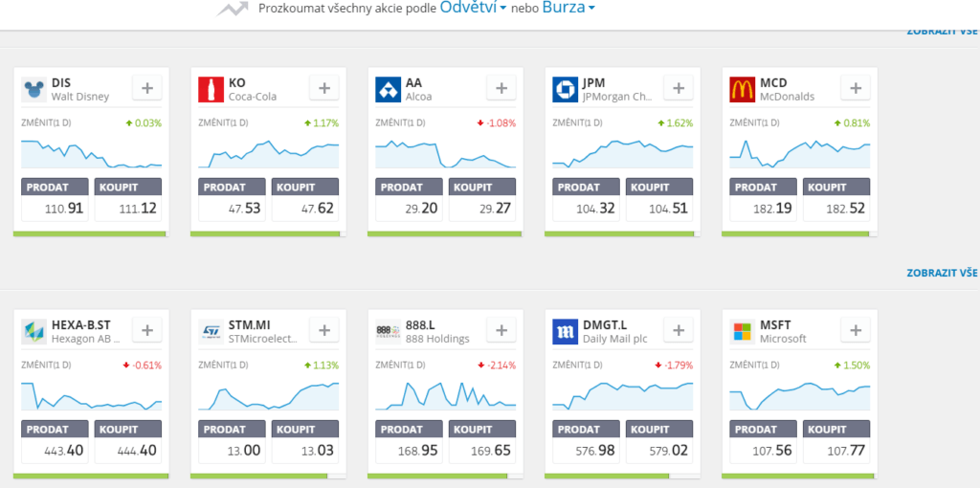Click the green sentiment bar under Alcoa

click(x=445, y=233)
